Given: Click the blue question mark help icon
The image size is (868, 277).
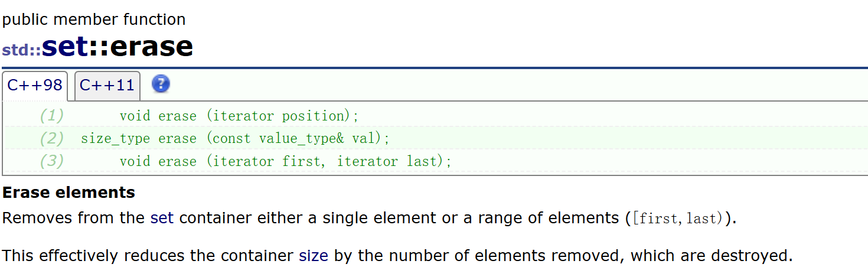Looking at the screenshot, I should (161, 84).
